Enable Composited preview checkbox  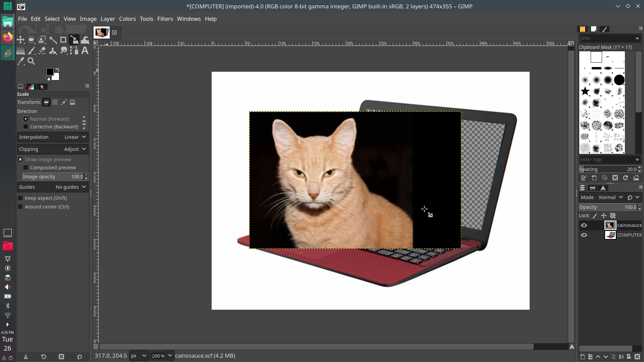[x=26, y=168]
